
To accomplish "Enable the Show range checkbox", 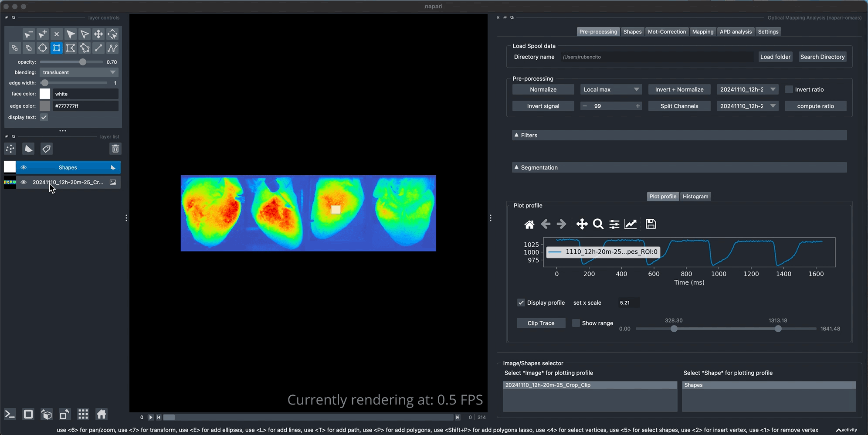I will (x=576, y=323).
